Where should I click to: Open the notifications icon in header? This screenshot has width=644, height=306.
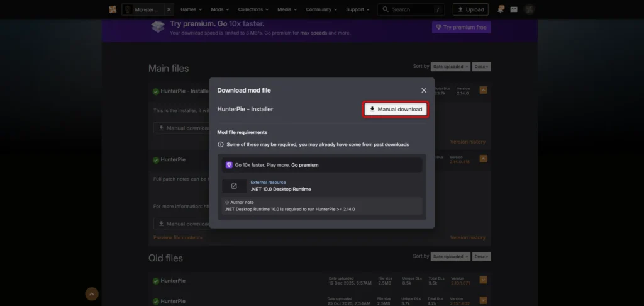coord(501,9)
